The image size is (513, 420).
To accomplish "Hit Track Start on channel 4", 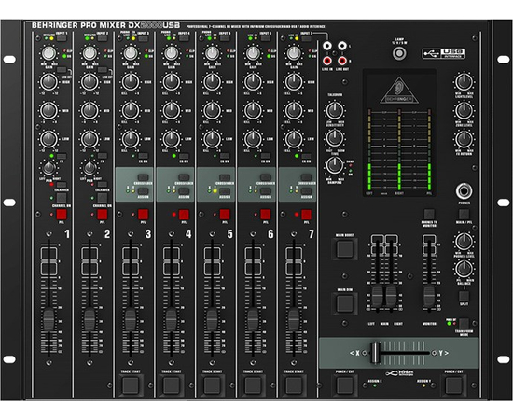I will coord(172,385).
